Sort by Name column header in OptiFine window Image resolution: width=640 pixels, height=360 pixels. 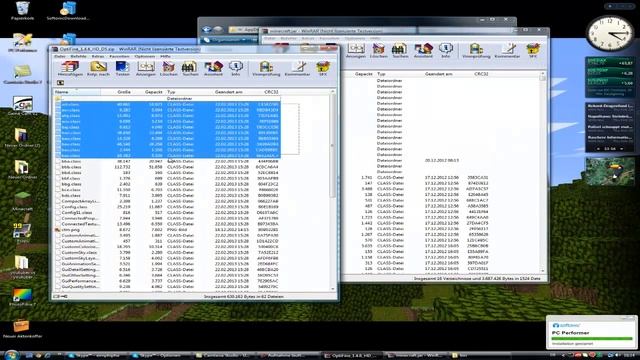77,92
